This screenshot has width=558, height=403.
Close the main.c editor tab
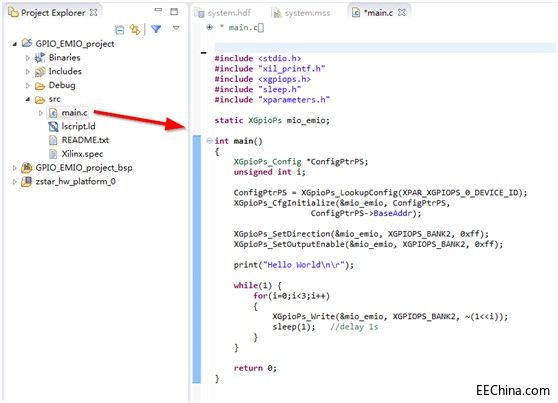(402, 12)
